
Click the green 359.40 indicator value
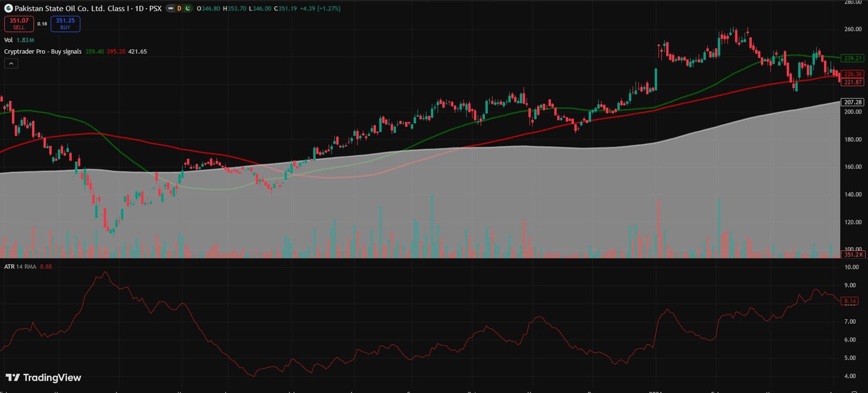tap(94, 51)
